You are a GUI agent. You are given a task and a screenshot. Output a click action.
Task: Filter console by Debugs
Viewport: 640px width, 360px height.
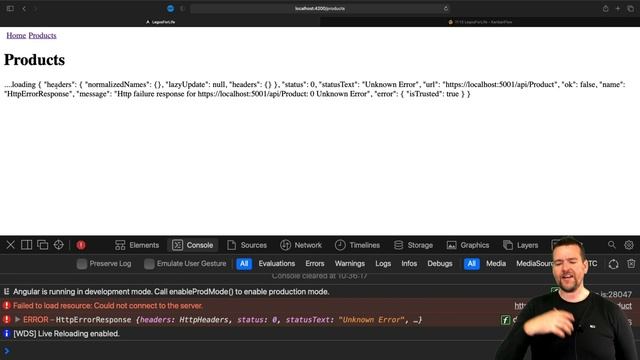[x=440, y=264]
